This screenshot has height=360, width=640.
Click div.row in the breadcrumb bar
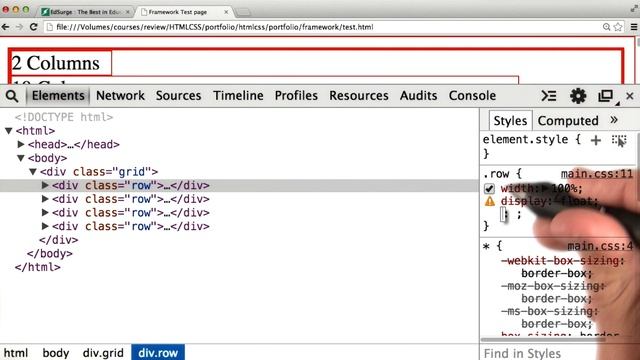[x=158, y=353]
